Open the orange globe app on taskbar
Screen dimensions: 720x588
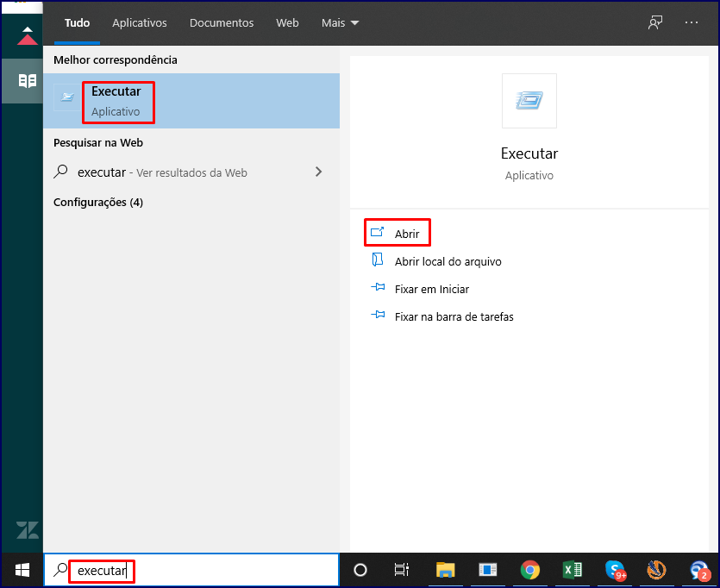(x=657, y=570)
